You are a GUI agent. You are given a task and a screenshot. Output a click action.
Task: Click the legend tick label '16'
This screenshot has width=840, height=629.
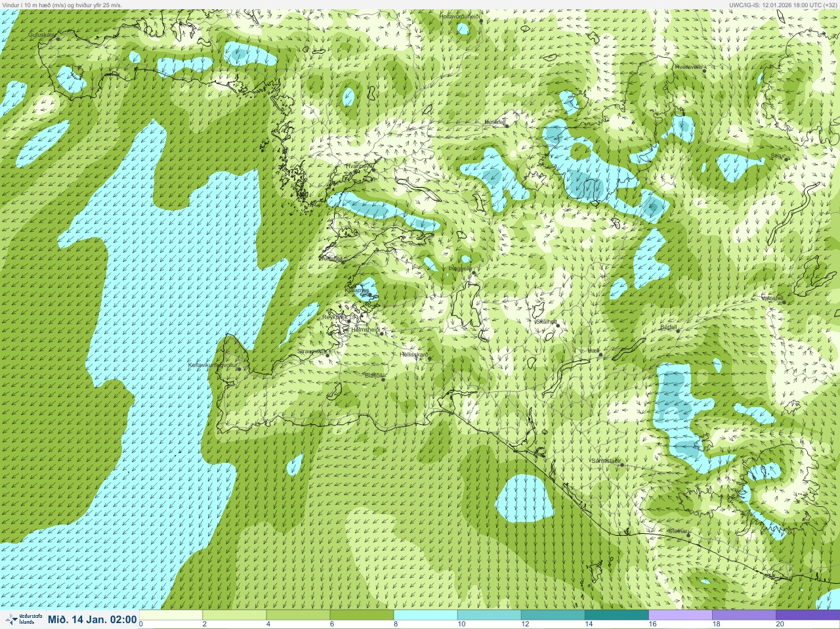tap(652, 624)
